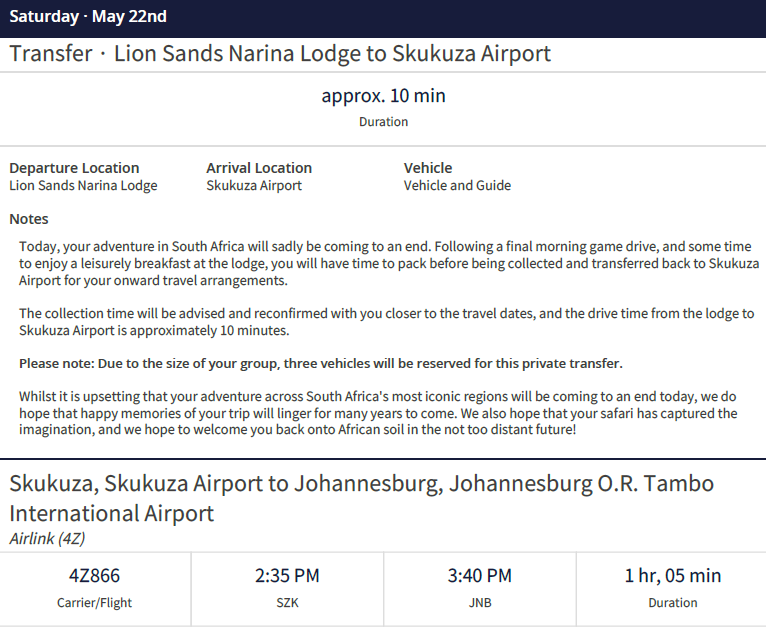Click the 2:35 PM departure time

pos(287,576)
